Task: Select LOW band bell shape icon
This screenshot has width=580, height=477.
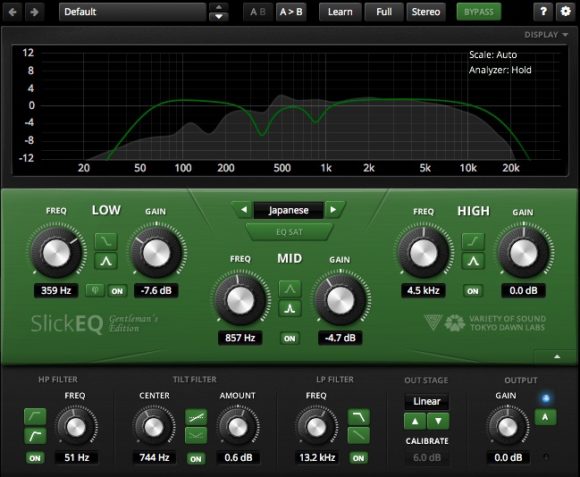Action: pos(106,261)
